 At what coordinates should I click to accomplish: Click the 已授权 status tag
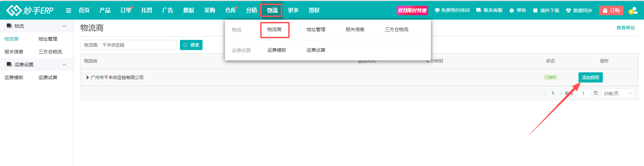[x=551, y=77]
